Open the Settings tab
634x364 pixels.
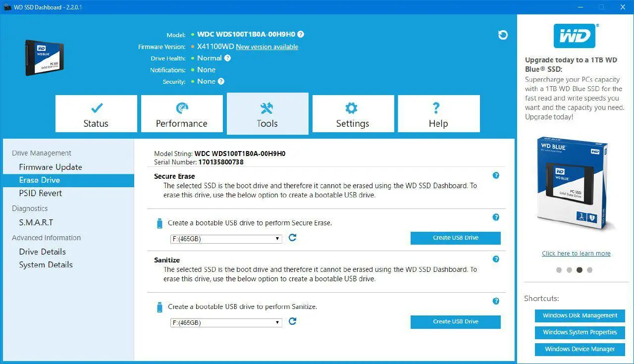(353, 114)
